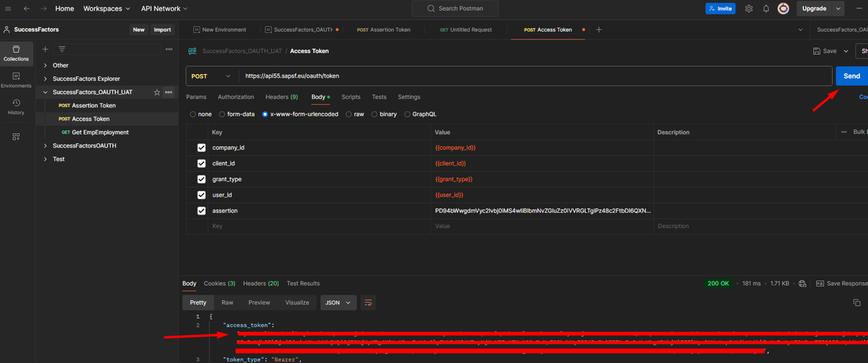Open the History sidebar panel
Viewport: 868px width, 363px height.
(16, 107)
